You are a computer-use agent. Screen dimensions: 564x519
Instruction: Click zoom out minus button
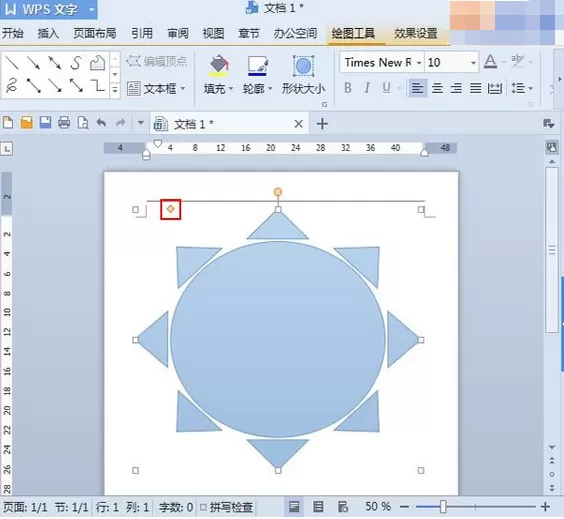404,507
